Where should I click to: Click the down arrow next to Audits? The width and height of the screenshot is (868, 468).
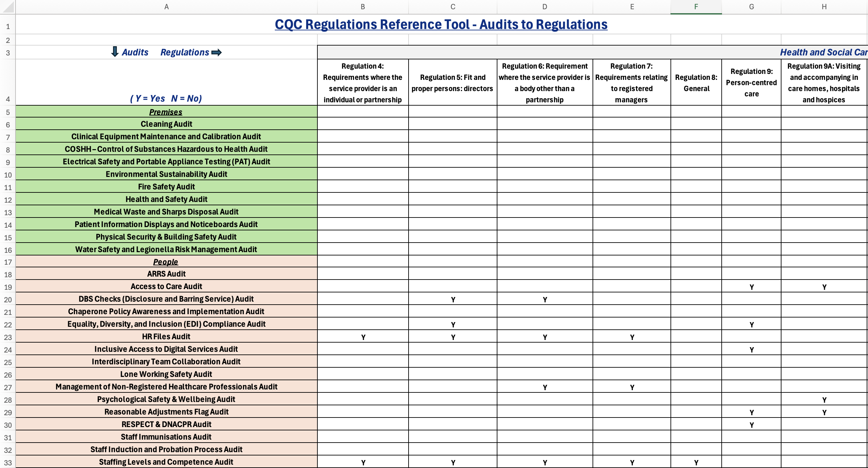click(x=115, y=52)
